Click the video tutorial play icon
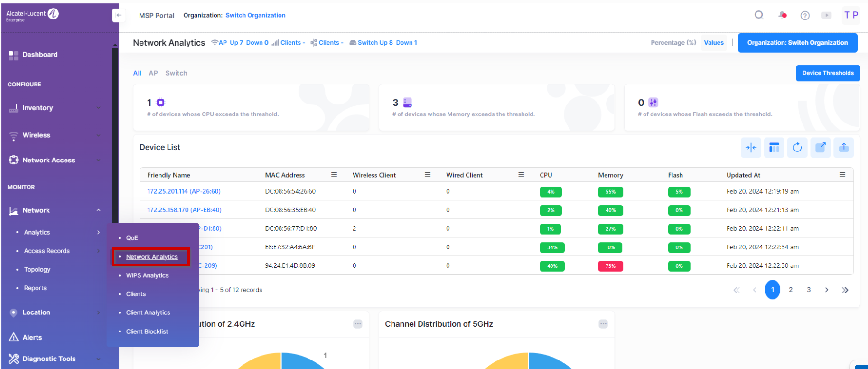 tap(827, 15)
